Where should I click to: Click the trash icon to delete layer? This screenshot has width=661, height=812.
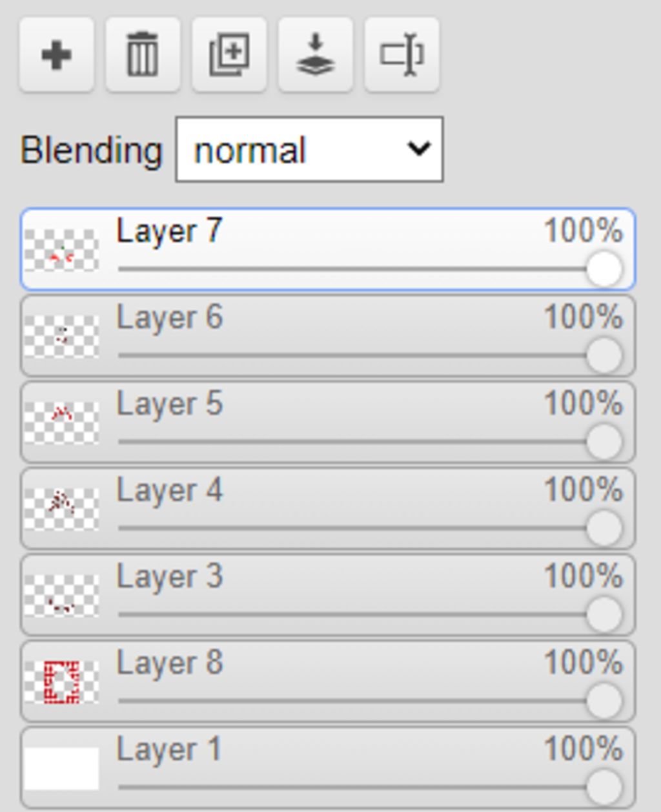143,55
